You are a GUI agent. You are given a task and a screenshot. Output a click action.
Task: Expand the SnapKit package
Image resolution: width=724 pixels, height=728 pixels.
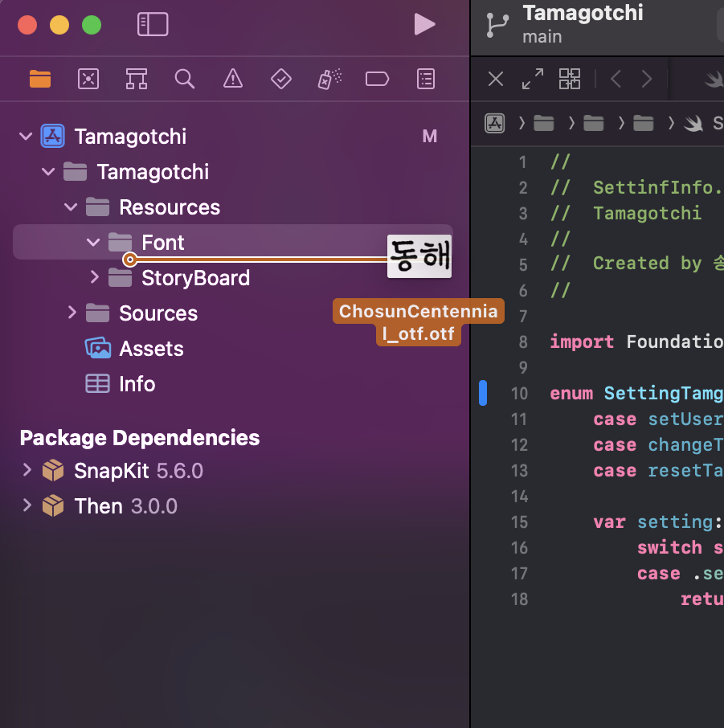pos(27,470)
